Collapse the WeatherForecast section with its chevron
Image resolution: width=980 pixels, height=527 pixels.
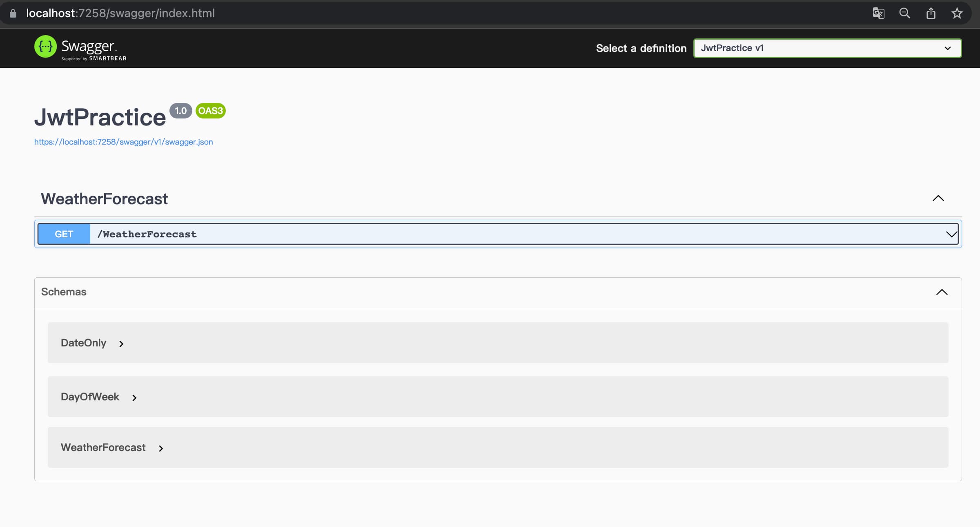pyautogui.click(x=938, y=199)
